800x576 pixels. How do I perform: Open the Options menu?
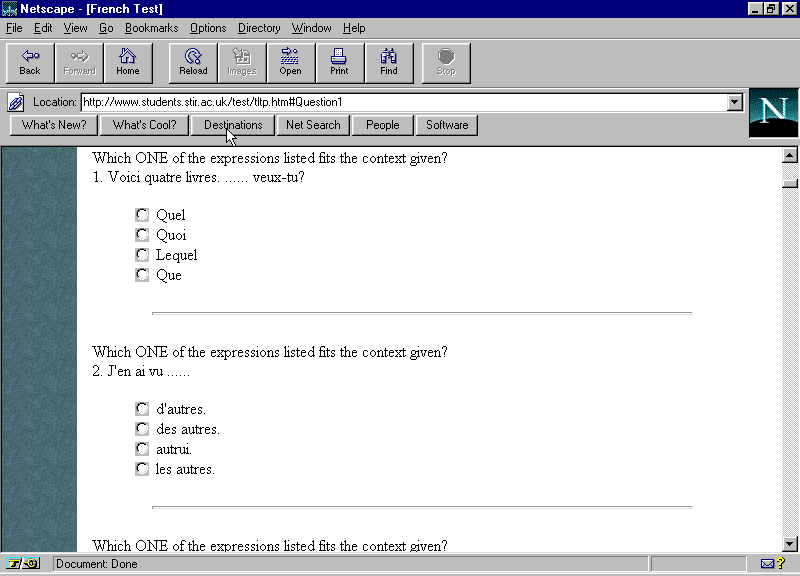tap(208, 28)
